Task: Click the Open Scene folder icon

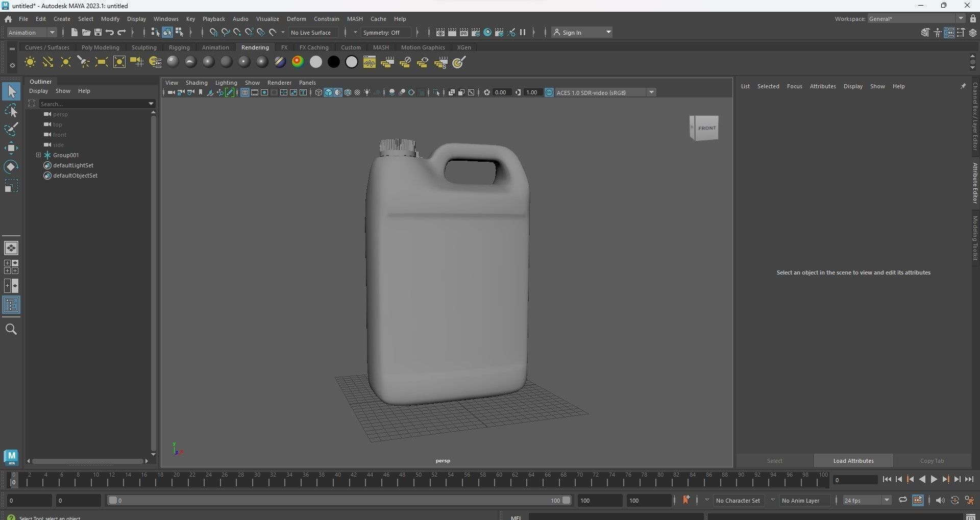Action: point(86,32)
